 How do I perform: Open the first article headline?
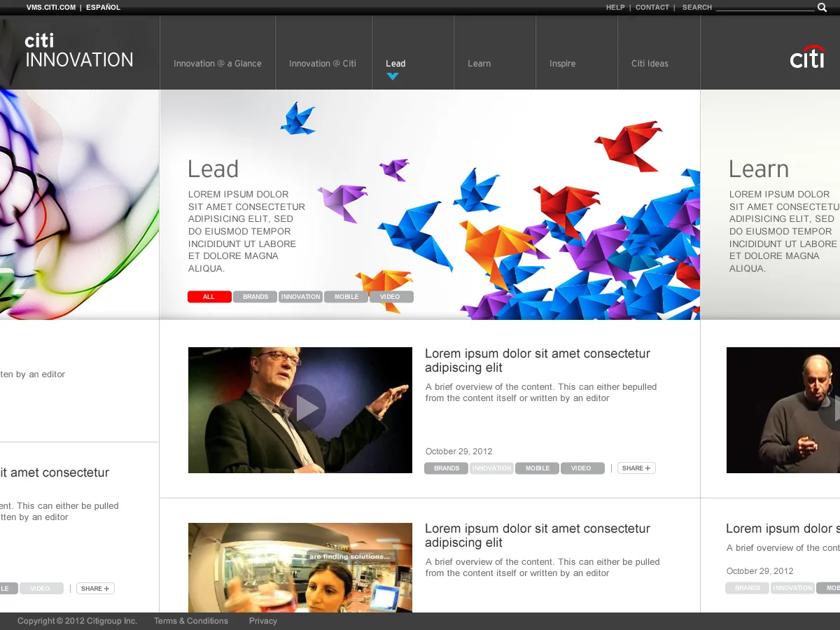tap(538, 360)
